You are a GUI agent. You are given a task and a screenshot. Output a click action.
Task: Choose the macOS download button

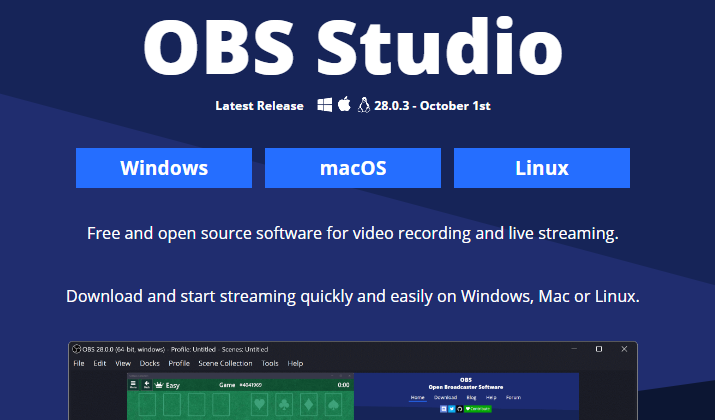pos(353,168)
